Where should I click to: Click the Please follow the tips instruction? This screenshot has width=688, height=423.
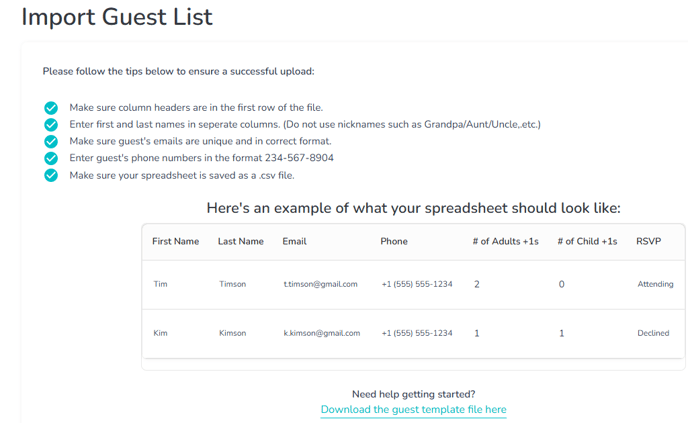179,72
